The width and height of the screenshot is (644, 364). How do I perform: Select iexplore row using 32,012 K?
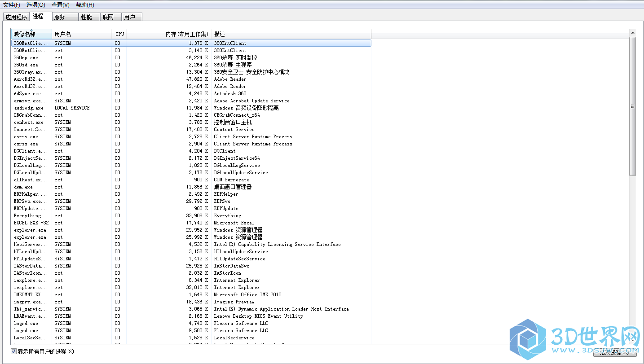point(191,287)
